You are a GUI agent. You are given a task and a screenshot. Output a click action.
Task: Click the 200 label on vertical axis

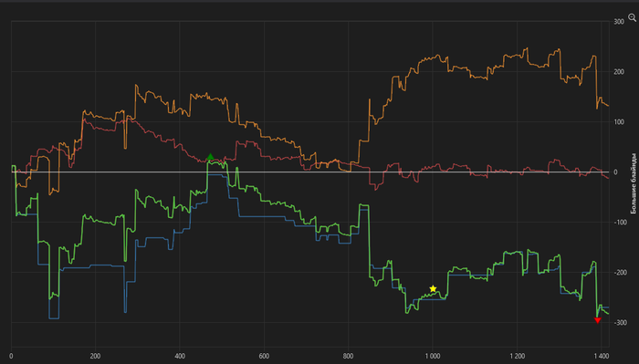coord(619,72)
